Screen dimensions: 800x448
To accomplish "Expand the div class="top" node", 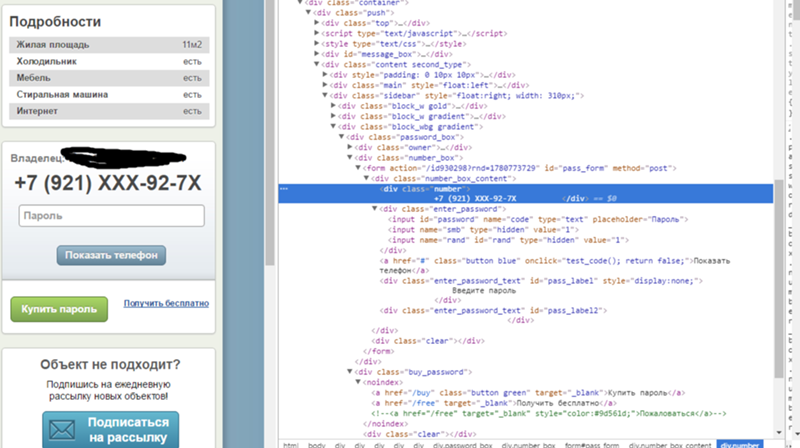I will point(316,23).
